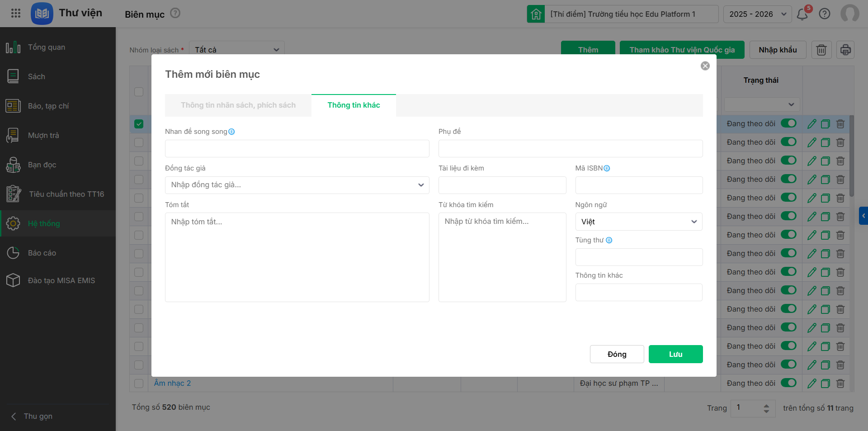Toggle the Âm nhạc 2 status switch
This screenshot has width=868, height=431.
(x=788, y=383)
